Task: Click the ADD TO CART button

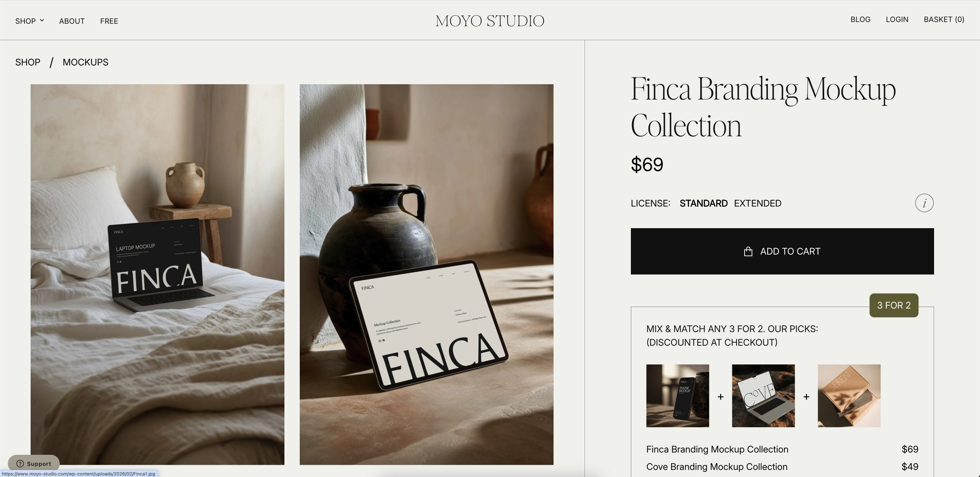Action: (x=782, y=251)
